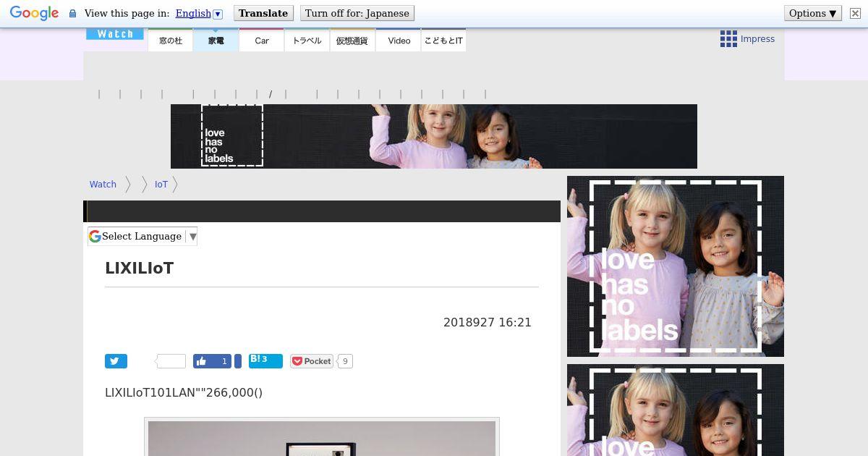
Task: Click the secure lock icon
Action: (72, 14)
